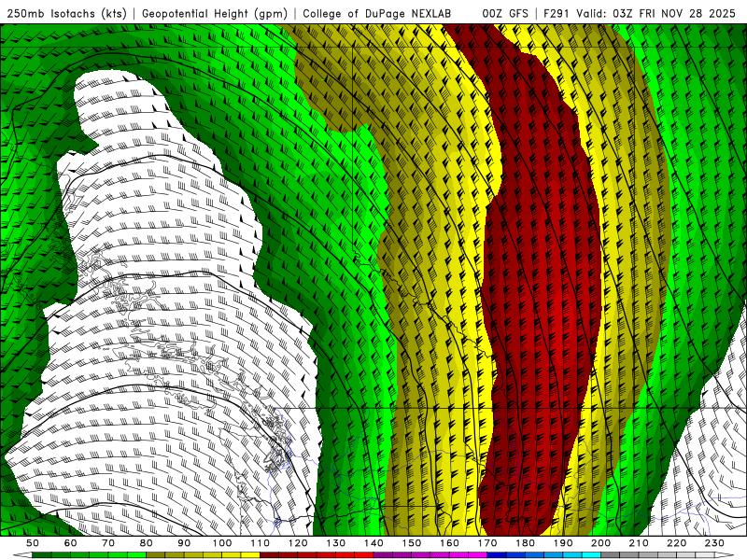Click the '190' color bar label
Screen dimensions: 747x560
[563, 543]
